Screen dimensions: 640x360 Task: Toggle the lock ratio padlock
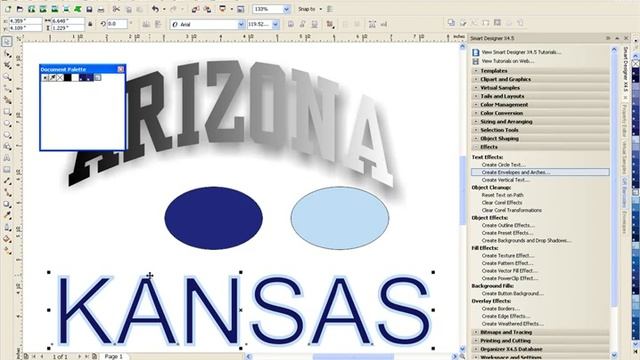tap(90, 24)
